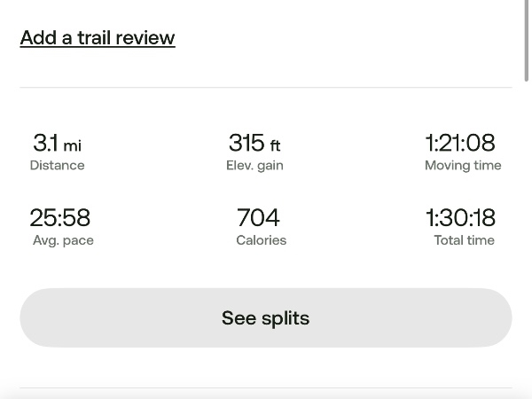The width and height of the screenshot is (532, 399).
Task: Click the vertical scrollbar thumb
Action: click(x=528, y=40)
